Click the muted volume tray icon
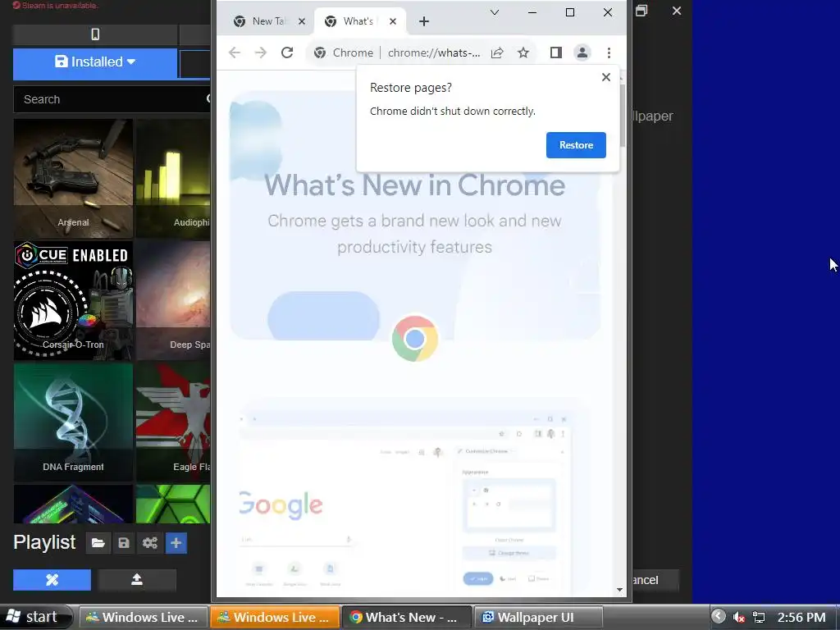The height and width of the screenshot is (630, 840). click(x=739, y=618)
